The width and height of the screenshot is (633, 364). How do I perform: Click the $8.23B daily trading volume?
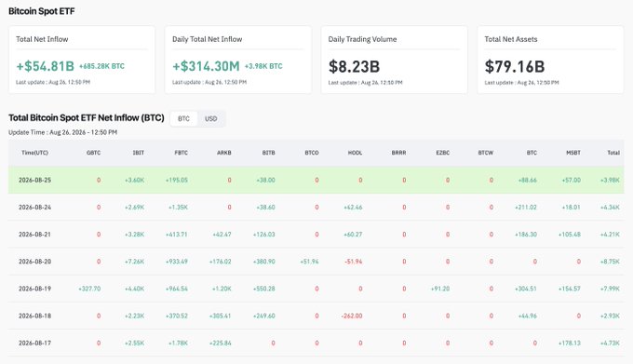(x=354, y=67)
